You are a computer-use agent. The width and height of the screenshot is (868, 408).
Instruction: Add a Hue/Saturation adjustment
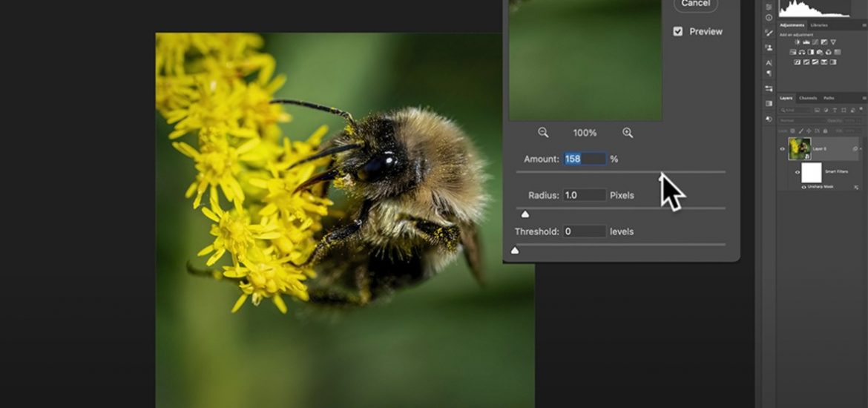[794, 53]
